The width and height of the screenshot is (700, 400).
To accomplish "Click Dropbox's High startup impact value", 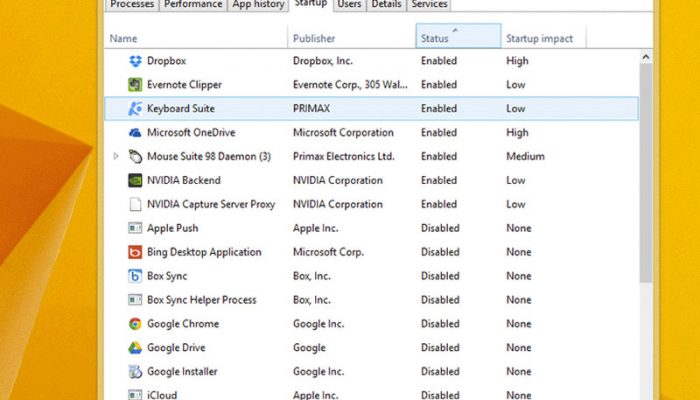I will pos(517,61).
